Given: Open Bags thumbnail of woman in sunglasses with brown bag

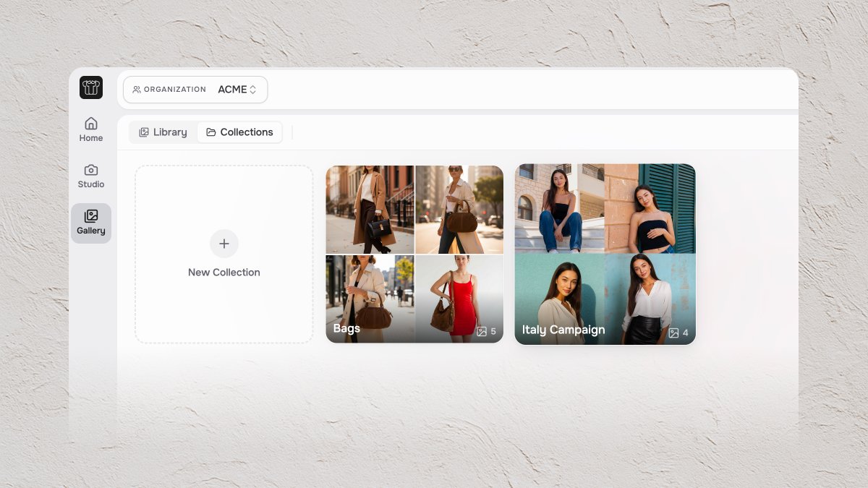Looking at the screenshot, I should coord(459,210).
